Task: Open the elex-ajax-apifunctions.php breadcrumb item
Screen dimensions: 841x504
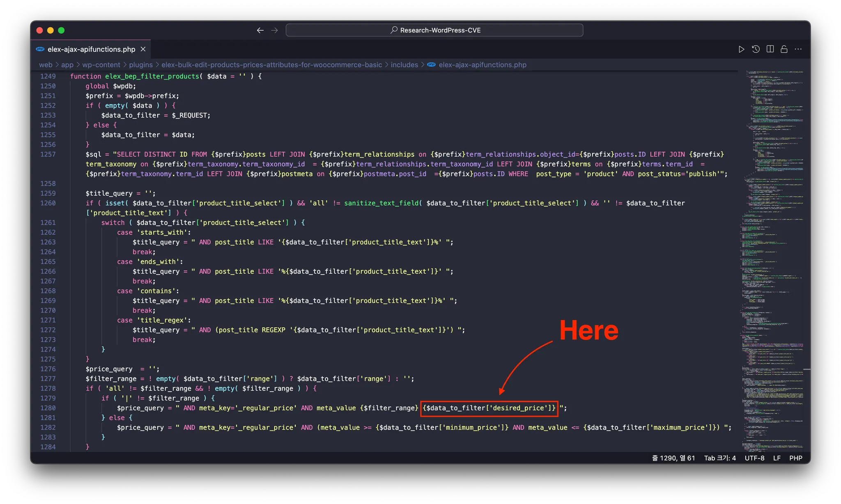Action: pyautogui.click(x=482, y=65)
